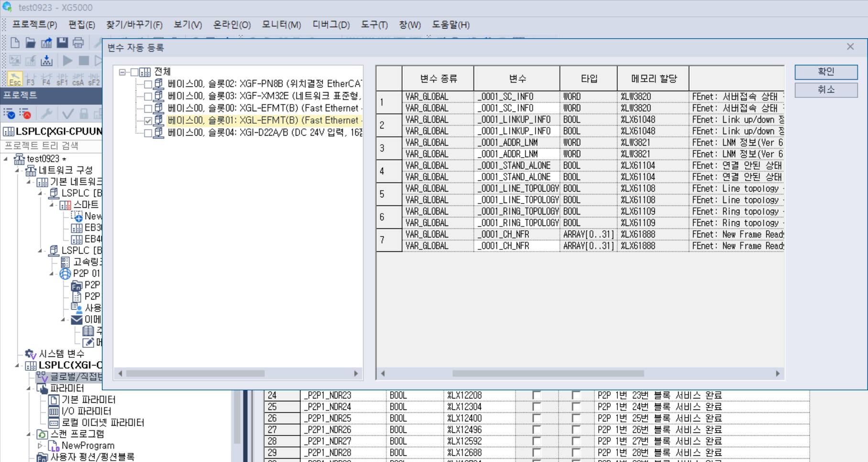
Task: Open the P2P 01 globe node icon
Action: [65, 273]
